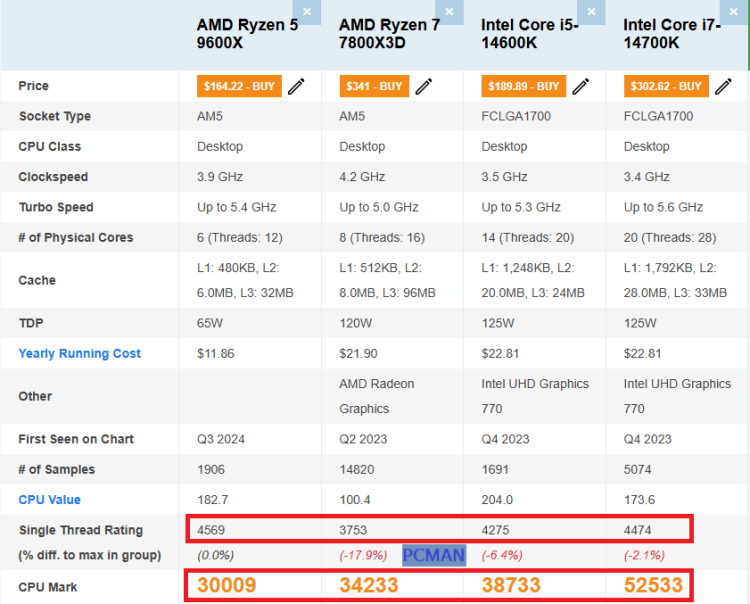This screenshot has height=604, width=750.
Task: Click Q2 2023 first seen value
Action: pos(363,439)
